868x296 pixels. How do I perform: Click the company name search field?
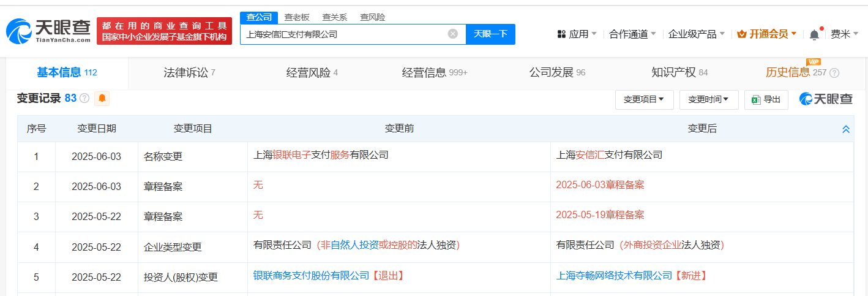[345, 34]
